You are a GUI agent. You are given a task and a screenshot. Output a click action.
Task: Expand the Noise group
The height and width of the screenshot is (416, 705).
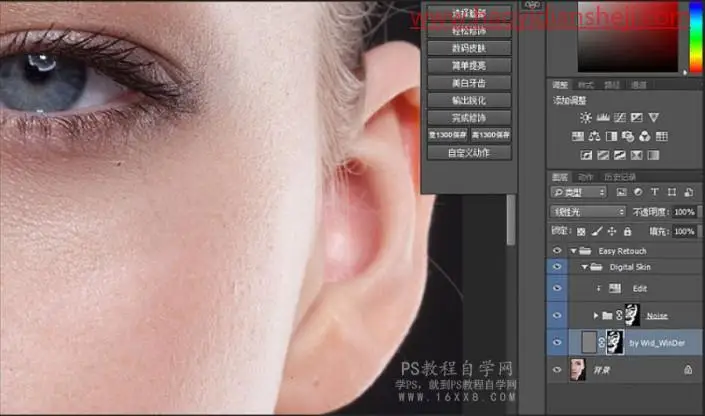tap(596, 316)
